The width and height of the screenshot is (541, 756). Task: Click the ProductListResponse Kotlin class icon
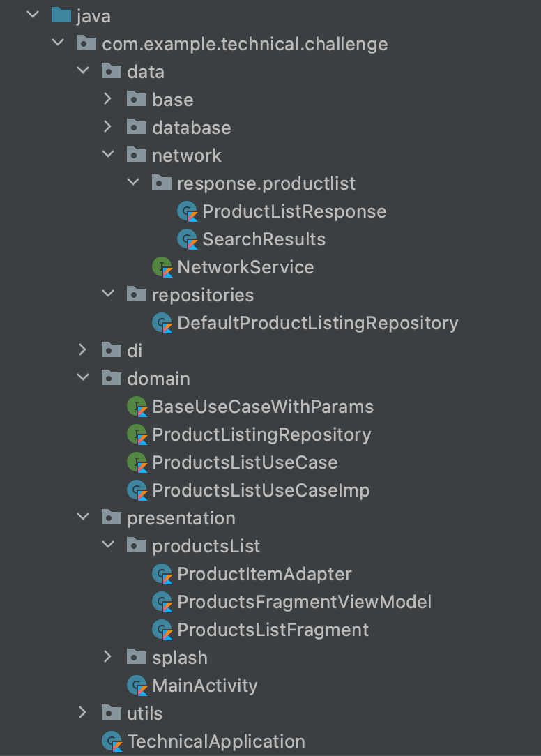point(187,211)
